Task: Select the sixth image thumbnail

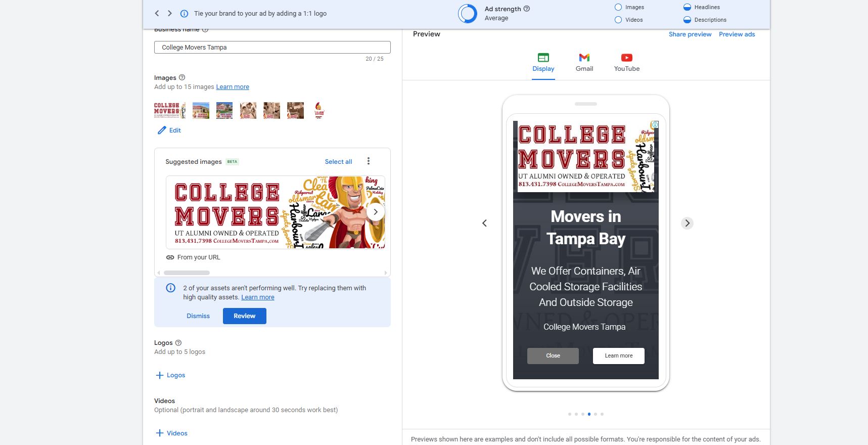Action: point(296,110)
